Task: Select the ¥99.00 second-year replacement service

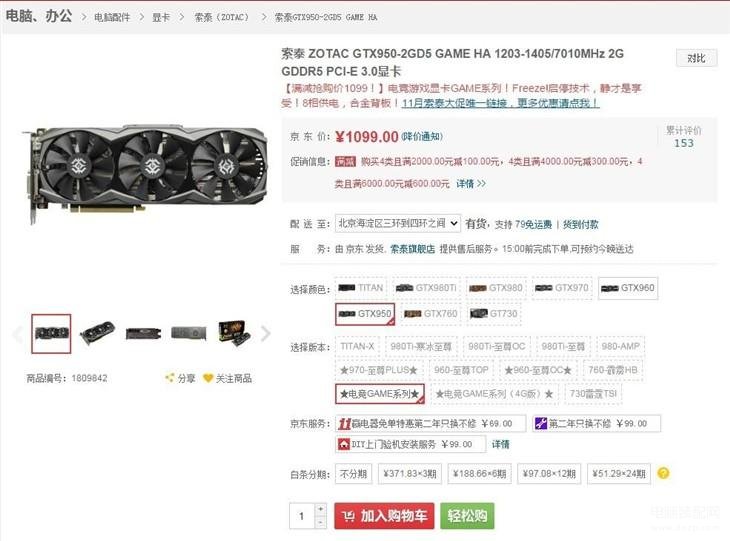Action: coord(596,423)
